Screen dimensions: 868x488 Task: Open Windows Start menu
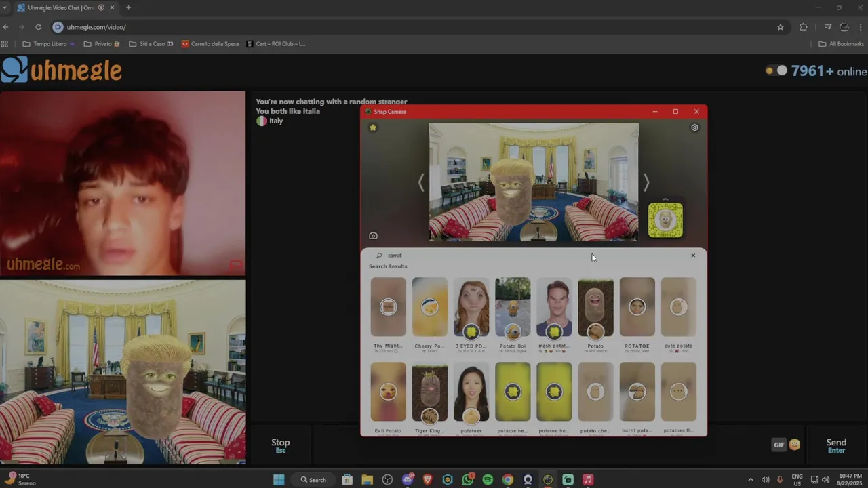click(279, 480)
